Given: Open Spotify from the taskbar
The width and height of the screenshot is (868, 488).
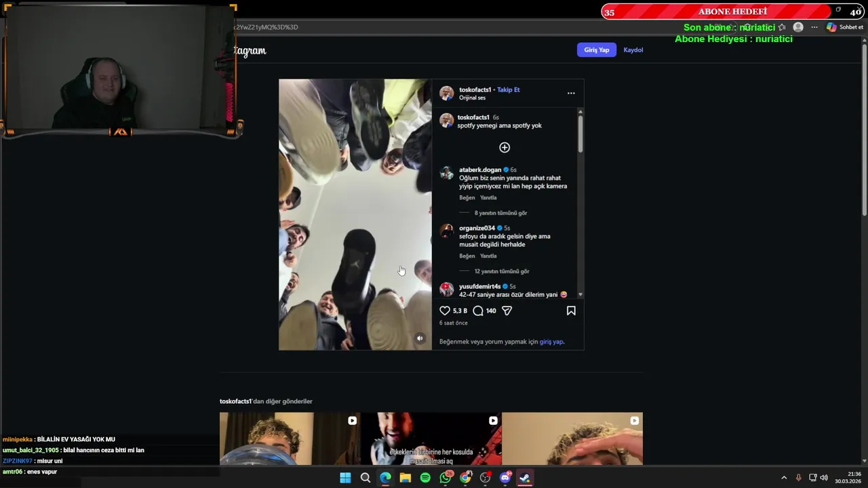Looking at the screenshot, I should [x=425, y=478].
